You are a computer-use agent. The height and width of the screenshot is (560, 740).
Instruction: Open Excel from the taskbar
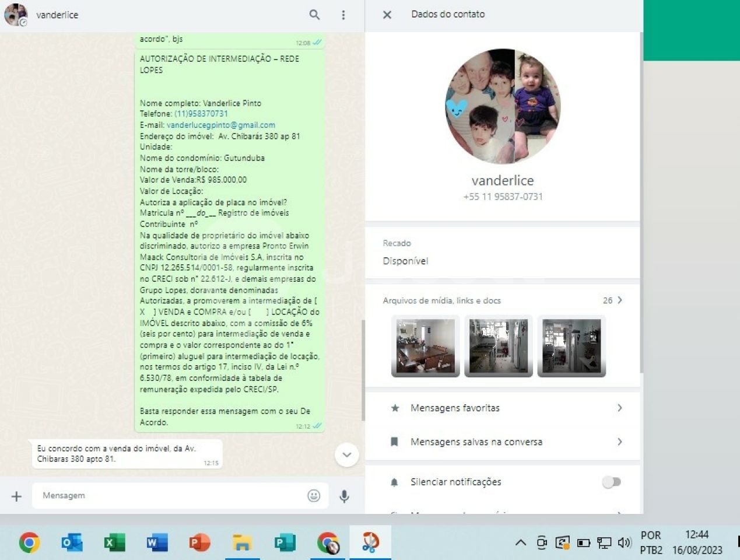[114, 542]
